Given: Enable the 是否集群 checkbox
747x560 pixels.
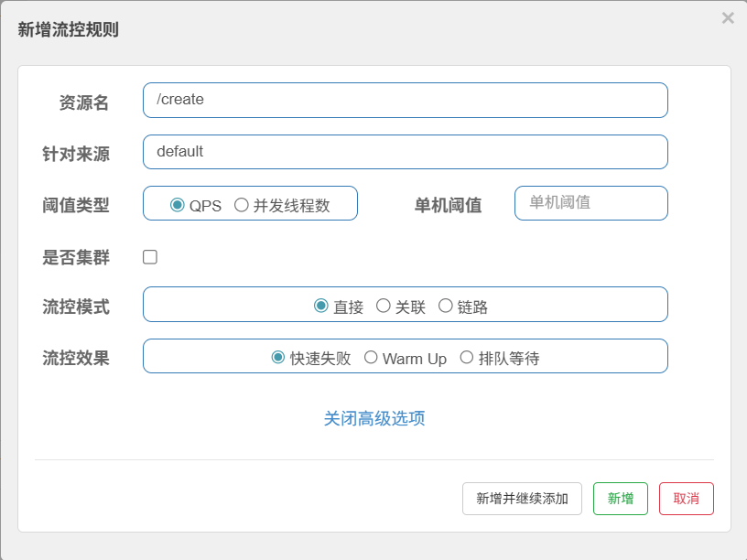Looking at the screenshot, I should (150, 257).
